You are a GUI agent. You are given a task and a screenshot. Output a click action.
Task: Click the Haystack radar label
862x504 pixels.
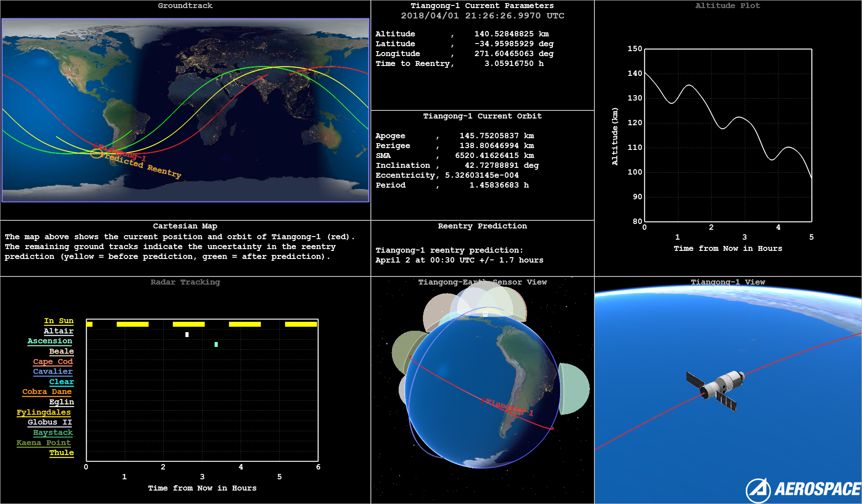(53, 433)
